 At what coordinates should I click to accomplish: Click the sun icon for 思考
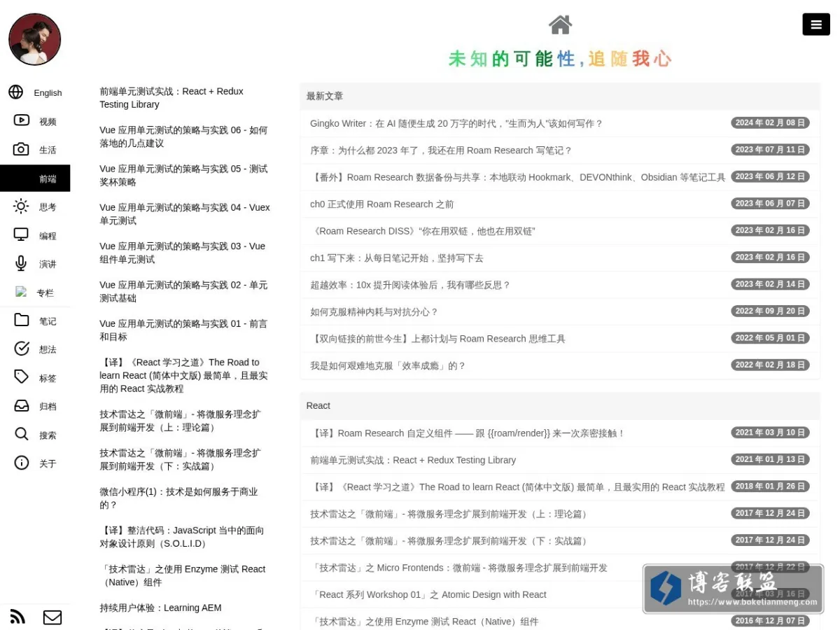pos(22,206)
